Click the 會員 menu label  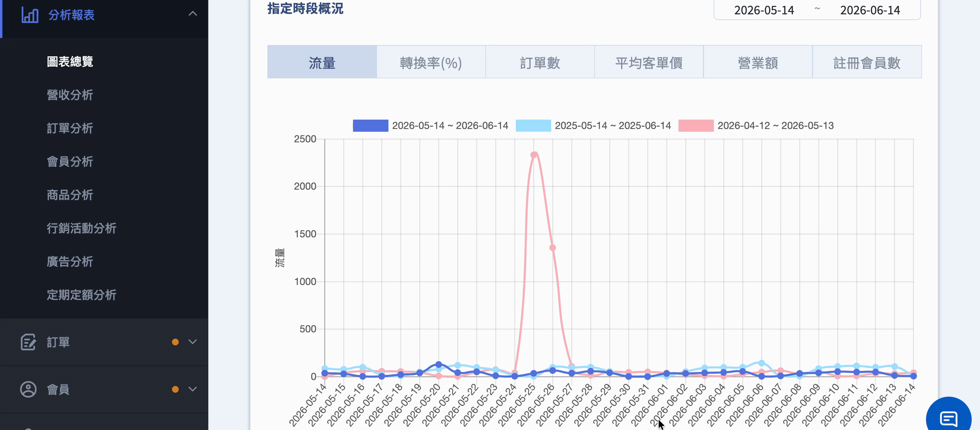tap(58, 389)
